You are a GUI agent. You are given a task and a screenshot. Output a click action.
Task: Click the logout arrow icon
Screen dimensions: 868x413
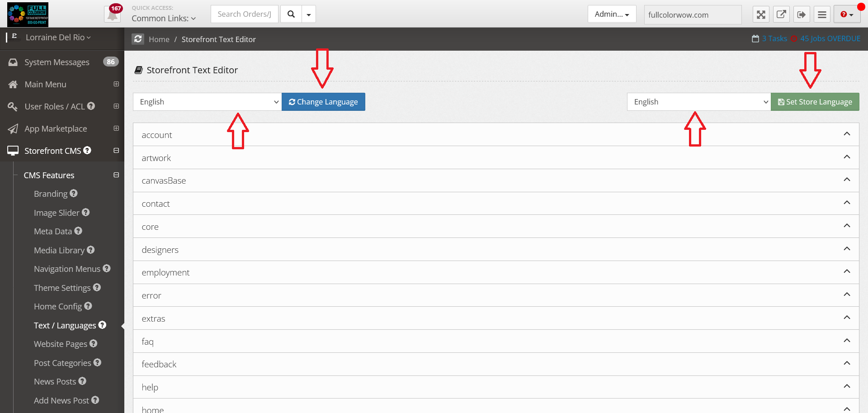[x=802, y=14]
